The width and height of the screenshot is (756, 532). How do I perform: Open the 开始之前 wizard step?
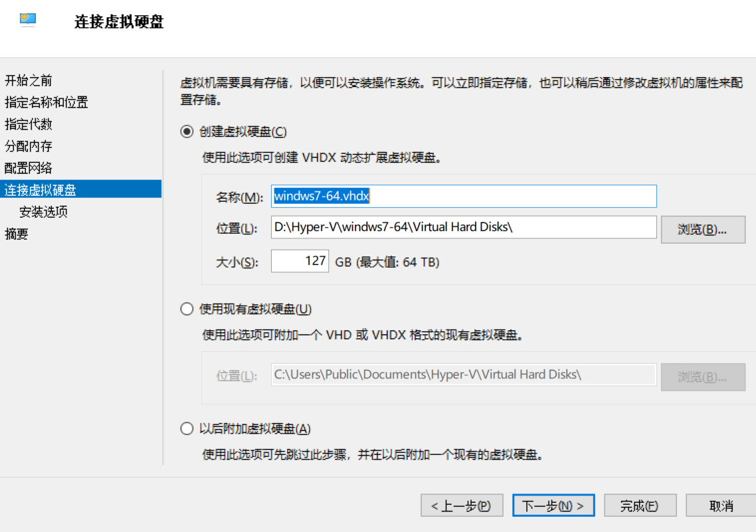point(29,80)
